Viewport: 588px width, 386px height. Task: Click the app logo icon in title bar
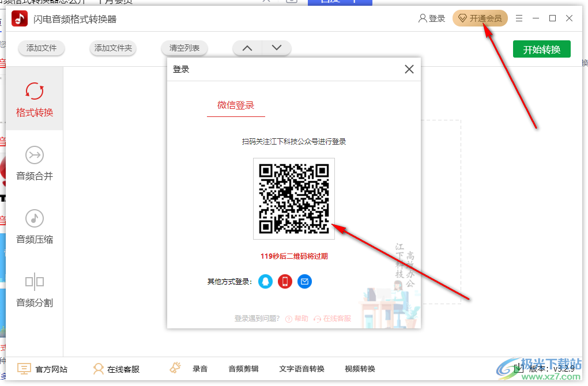(20, 18)
